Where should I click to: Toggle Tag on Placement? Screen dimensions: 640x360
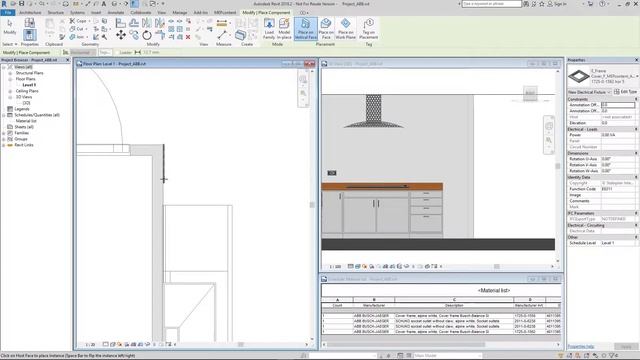point(369,29)
